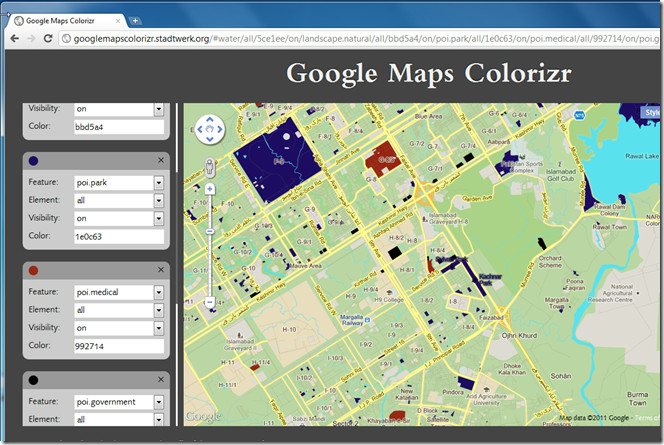Click the Islamabad Golf Club label
Screen dimensions: 664x445
(561, 175)
